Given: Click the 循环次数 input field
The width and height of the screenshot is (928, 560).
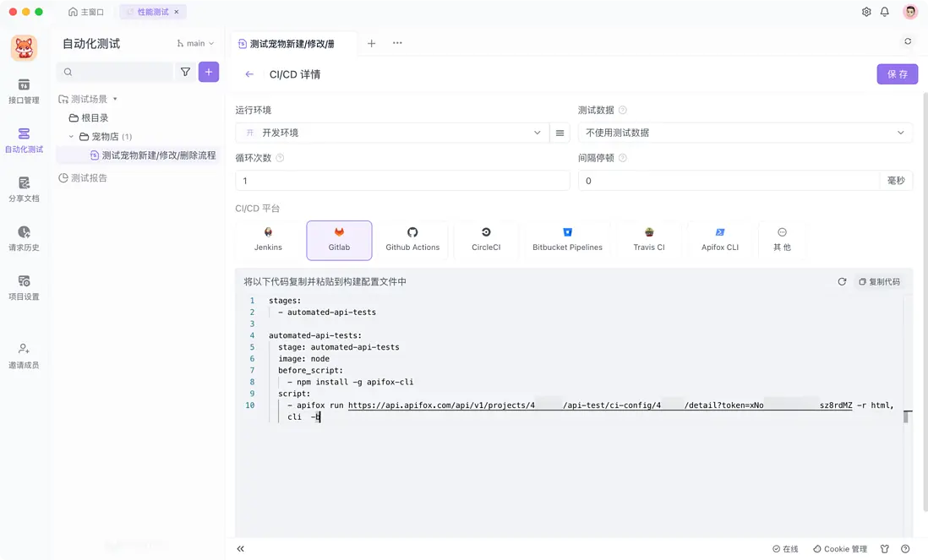Looking at the screenshot, I should pos(402,181).
